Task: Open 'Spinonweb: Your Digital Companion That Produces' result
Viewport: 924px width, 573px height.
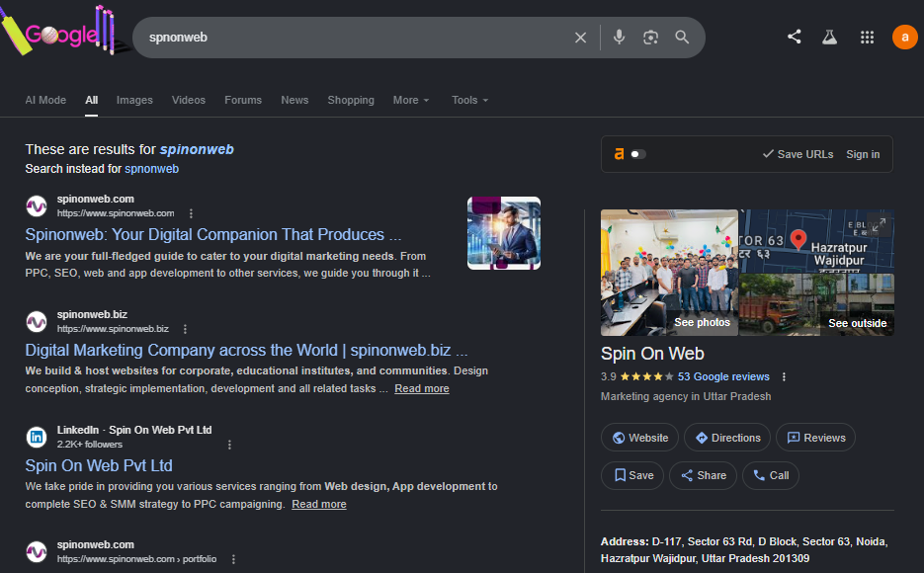Action: [213, 234]
